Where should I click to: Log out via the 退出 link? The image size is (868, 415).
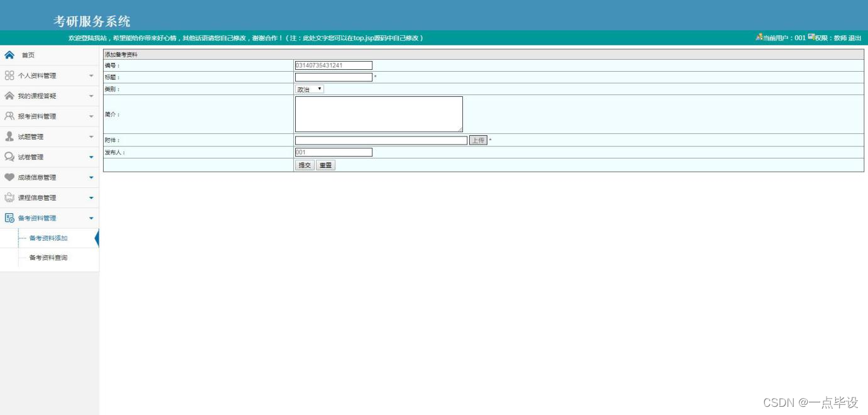click(x=855, y=38)
